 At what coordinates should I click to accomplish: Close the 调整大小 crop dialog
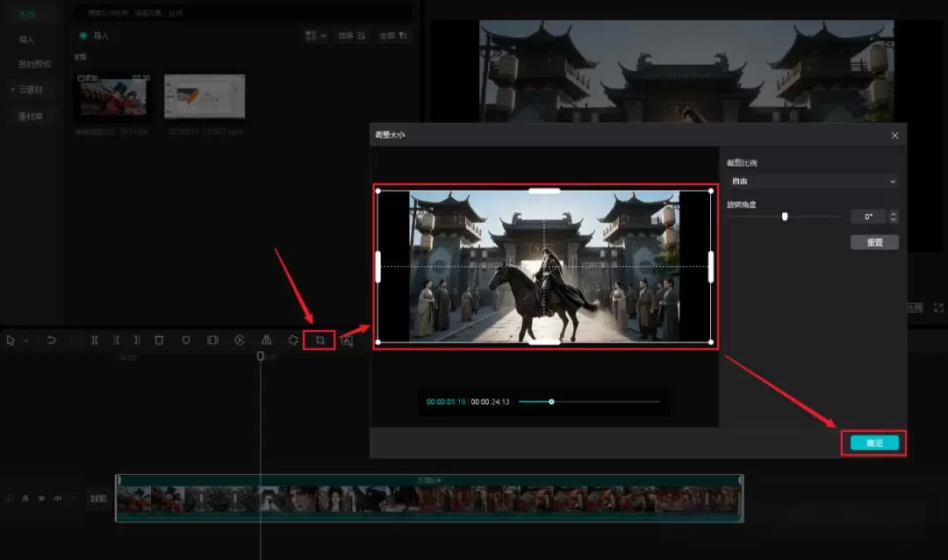[x=894, y=135]
